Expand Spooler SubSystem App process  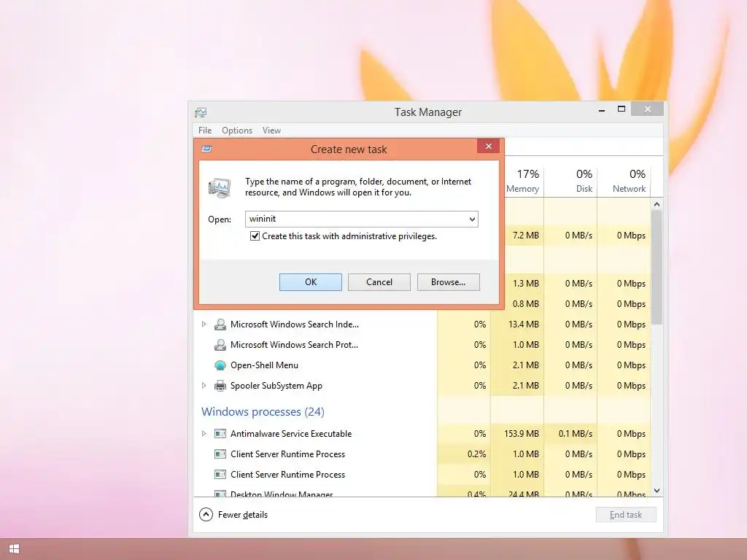click(x=204, y=386)
